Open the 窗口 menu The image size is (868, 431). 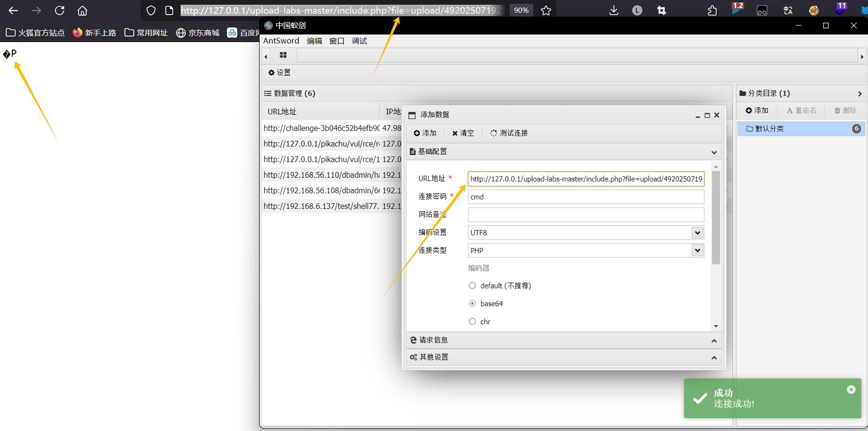click(337, 41)
